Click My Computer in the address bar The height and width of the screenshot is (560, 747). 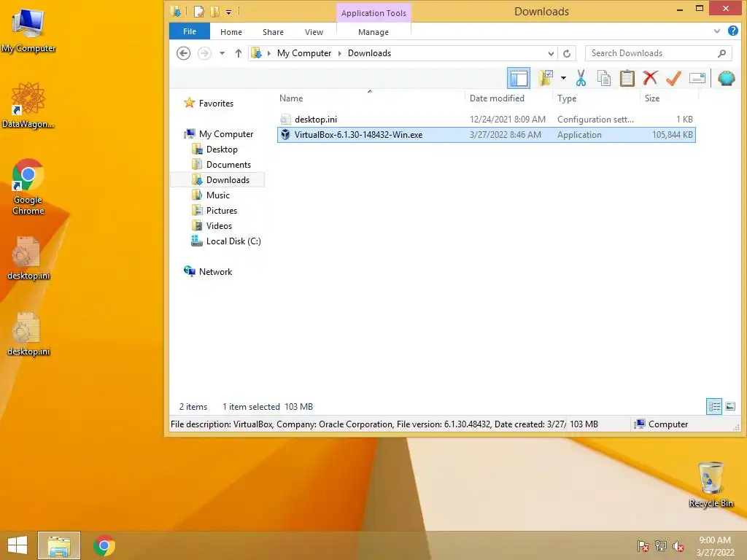tap(304, 53)
